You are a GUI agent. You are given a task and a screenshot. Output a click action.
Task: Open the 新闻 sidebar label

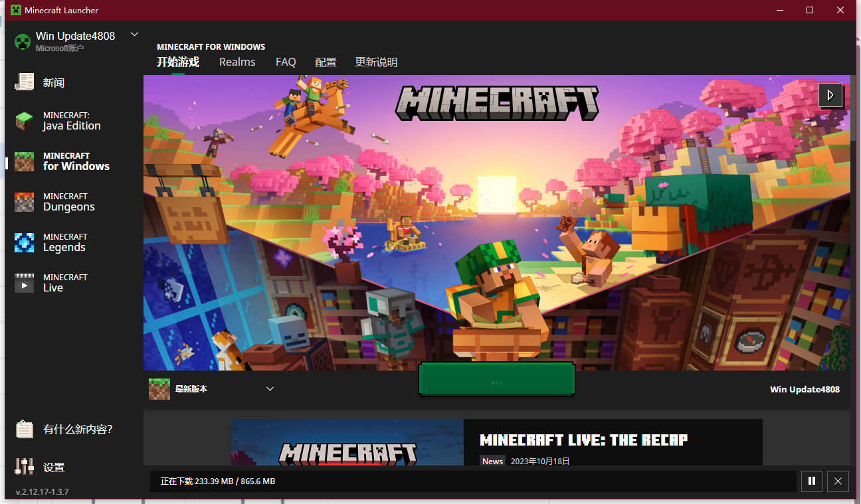point(54,83)
